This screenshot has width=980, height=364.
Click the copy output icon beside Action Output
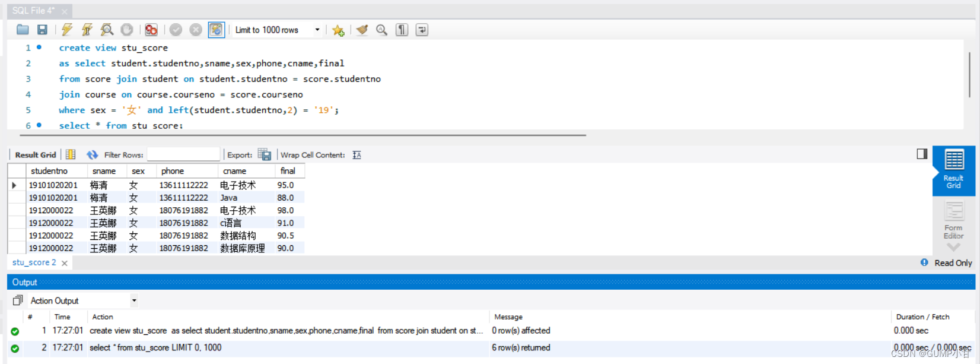point(18,300)
